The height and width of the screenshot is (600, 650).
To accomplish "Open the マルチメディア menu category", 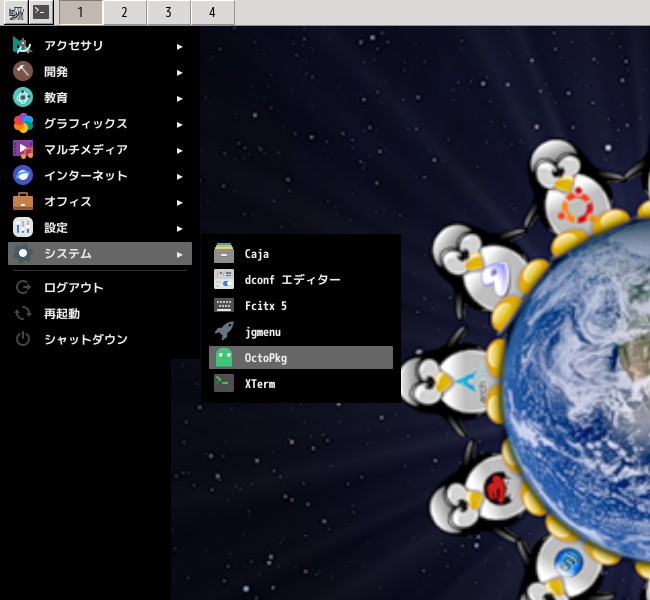I will pos(100,149).
